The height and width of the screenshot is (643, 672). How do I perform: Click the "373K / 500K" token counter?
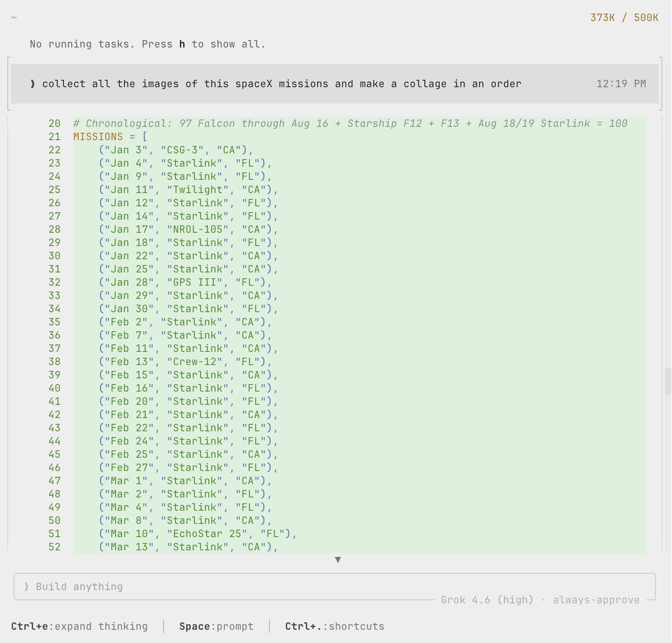tap(624, 18)
